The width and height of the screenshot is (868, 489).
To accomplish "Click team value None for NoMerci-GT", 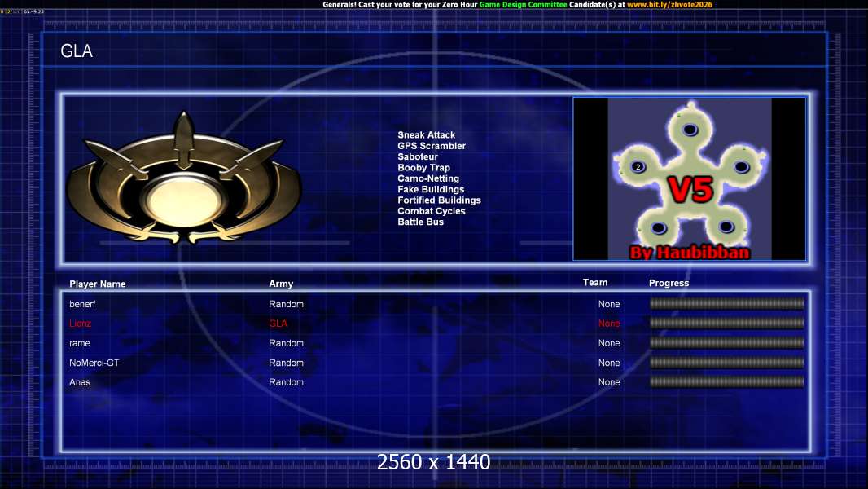I will coord(609,363).
